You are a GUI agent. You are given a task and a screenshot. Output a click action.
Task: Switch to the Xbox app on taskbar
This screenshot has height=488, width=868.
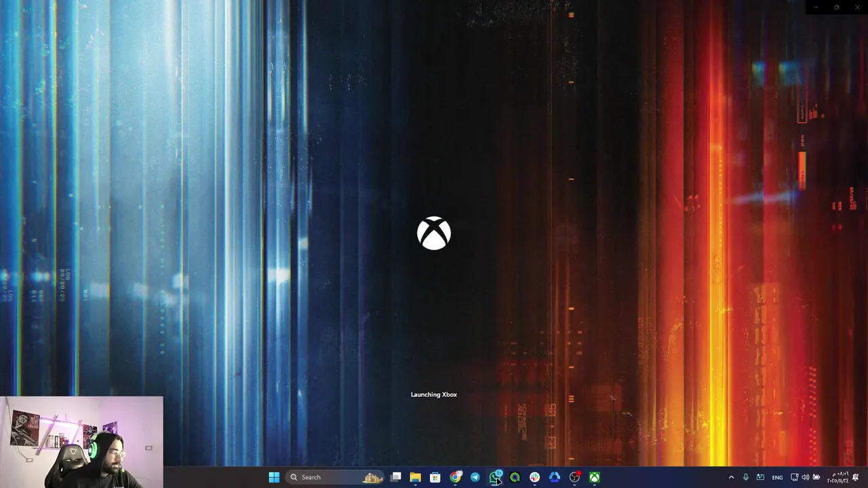(594, 477)
